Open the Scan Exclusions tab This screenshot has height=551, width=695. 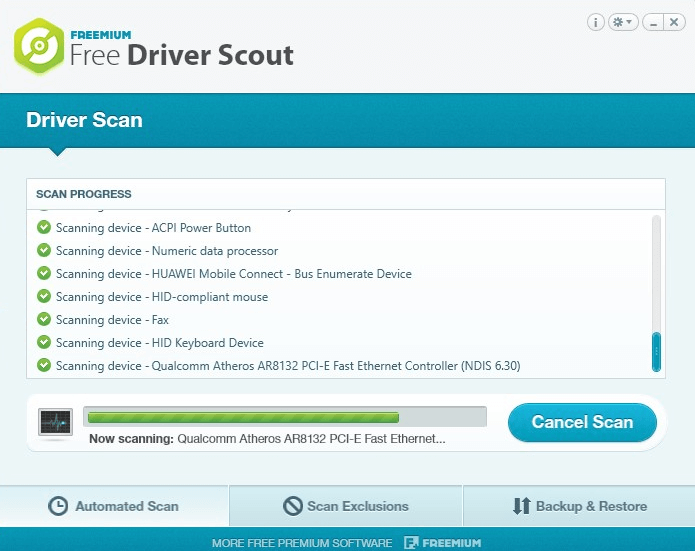(x=346, y=506)
